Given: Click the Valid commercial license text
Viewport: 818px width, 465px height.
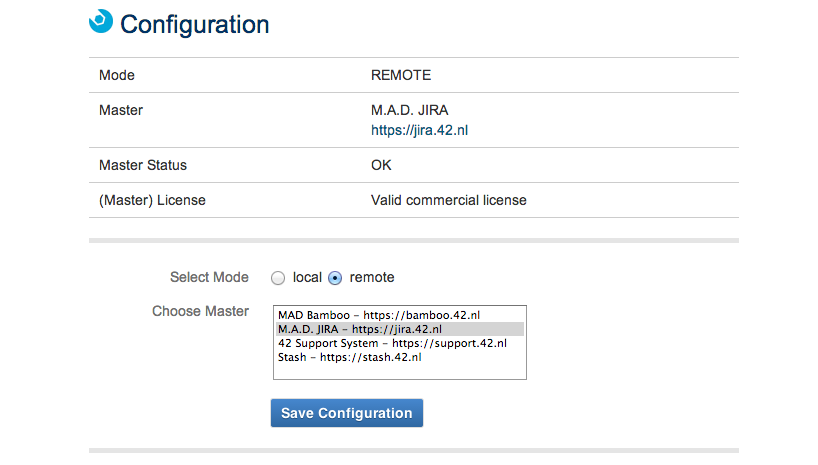Looking at the screenshot, I should 448,200.
